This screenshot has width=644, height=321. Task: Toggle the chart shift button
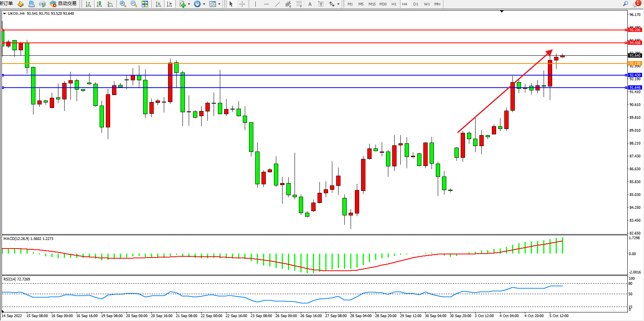tap(169, 4)
